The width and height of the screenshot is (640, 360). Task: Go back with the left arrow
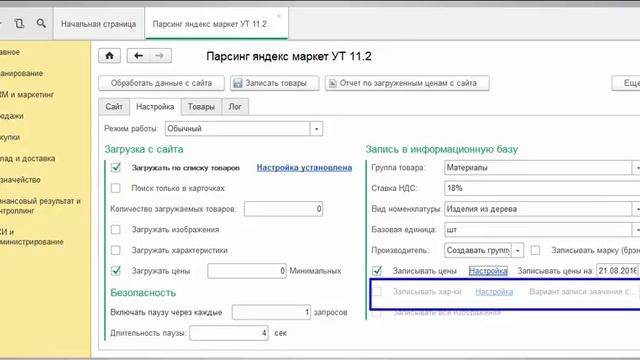pos(138,56)
